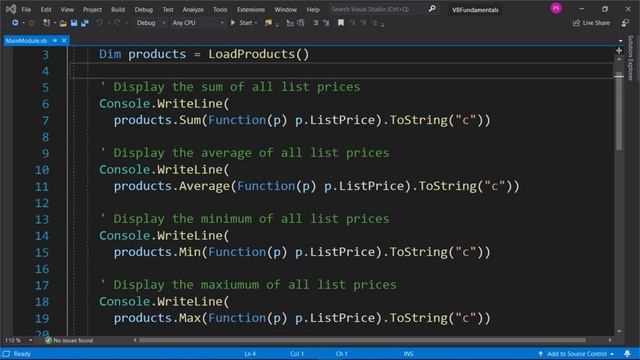The width and height of the screenshot is (640, 360).
Task: Click the increase indent icon
Action: pyautogui.click(x=326, y=23)
